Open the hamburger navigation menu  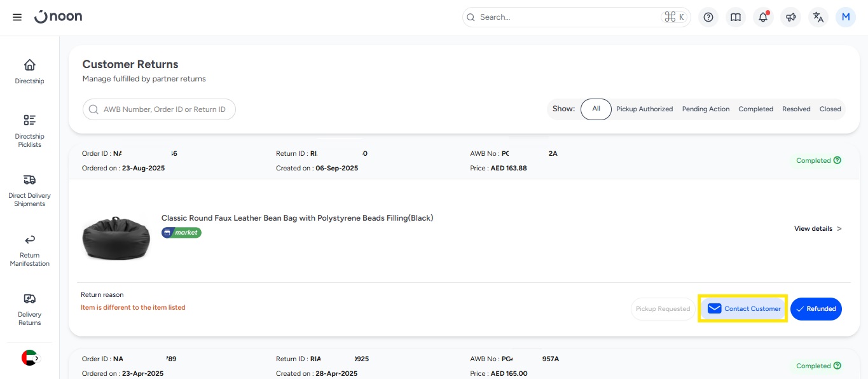pos(17,17)
